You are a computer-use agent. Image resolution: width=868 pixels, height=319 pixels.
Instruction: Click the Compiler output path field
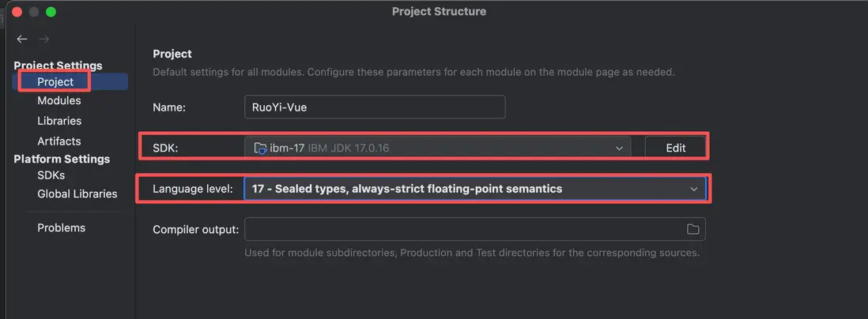[462, 229]
